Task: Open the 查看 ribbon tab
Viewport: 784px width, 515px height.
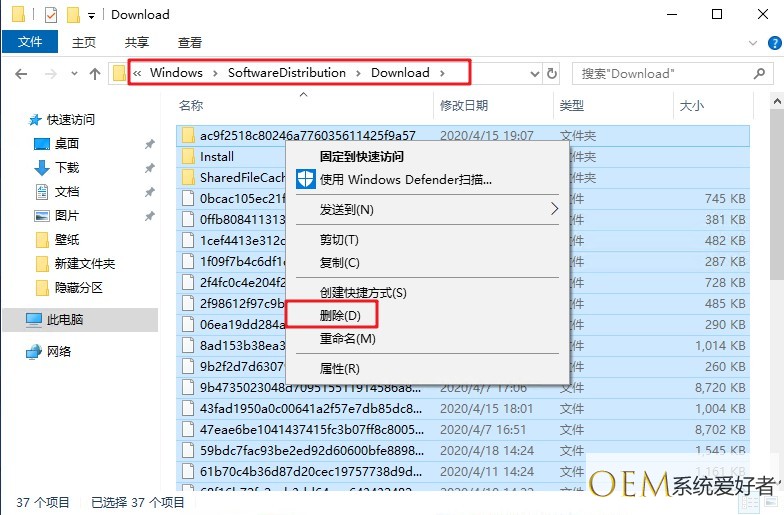Action: [x=189, y=43]
